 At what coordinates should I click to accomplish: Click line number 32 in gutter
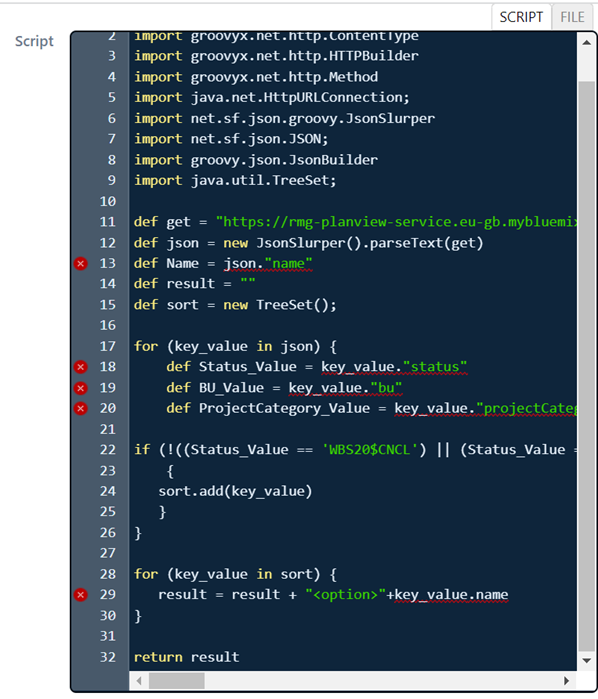coord(107,657)
